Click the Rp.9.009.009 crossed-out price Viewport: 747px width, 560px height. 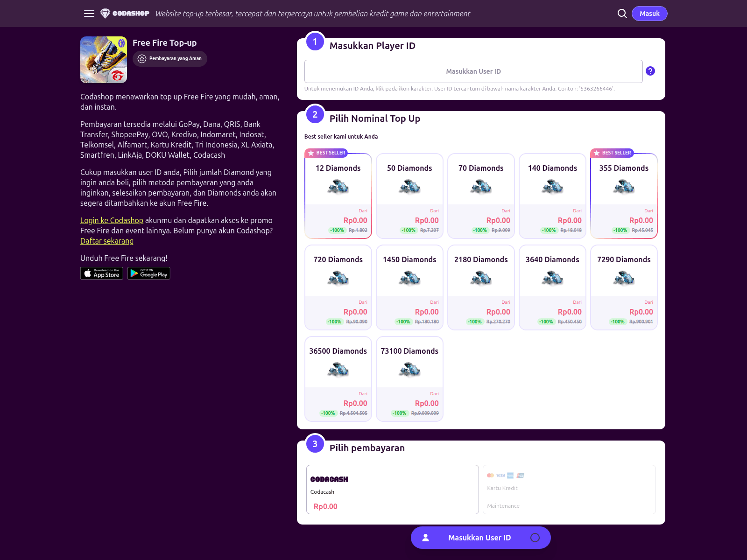[x=425, y=413]
